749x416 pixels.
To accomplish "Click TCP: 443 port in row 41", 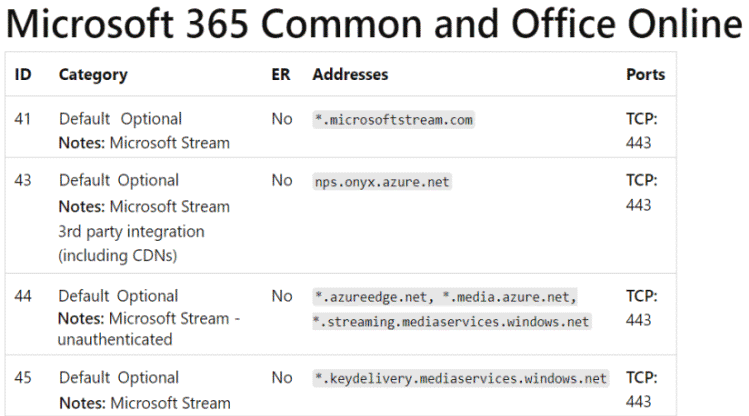I will (x=642, y=130).
